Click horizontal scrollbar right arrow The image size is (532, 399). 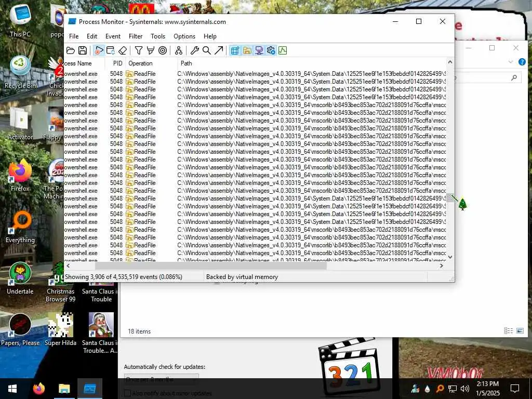pyautogui.click(x=442, y=265)
